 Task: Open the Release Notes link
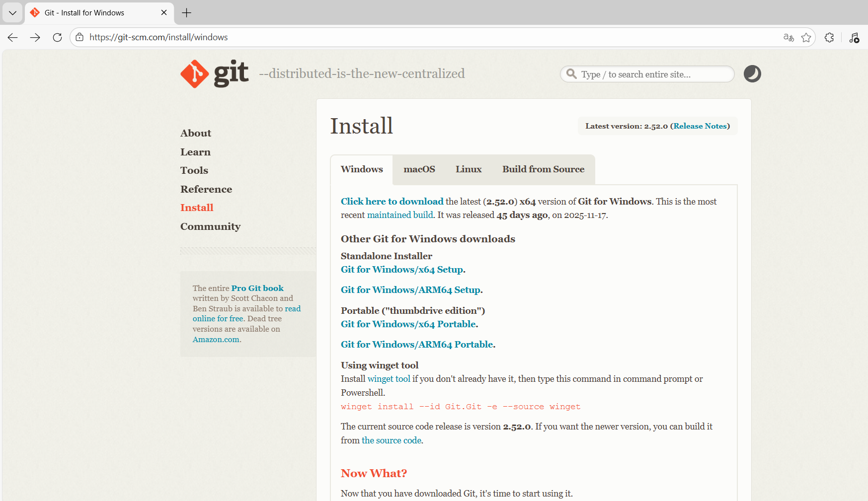tap(700, 126)
